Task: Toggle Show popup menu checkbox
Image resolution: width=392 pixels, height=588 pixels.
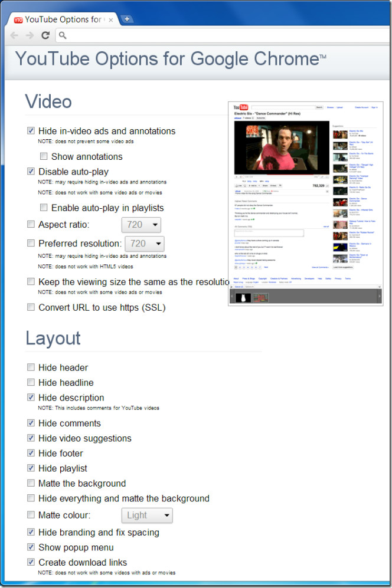Action: coord(31,547)
